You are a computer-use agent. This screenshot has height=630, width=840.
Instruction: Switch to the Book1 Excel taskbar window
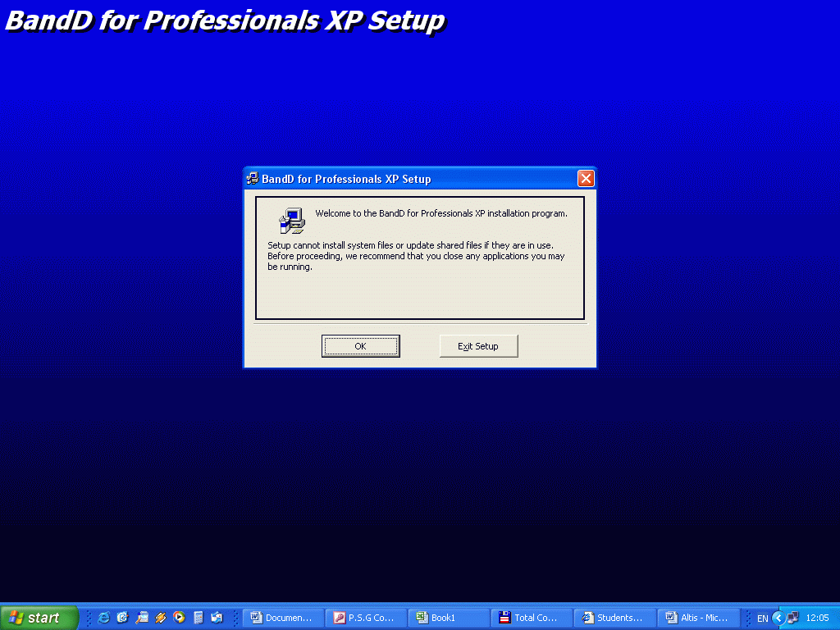click(x=449, y=618)
